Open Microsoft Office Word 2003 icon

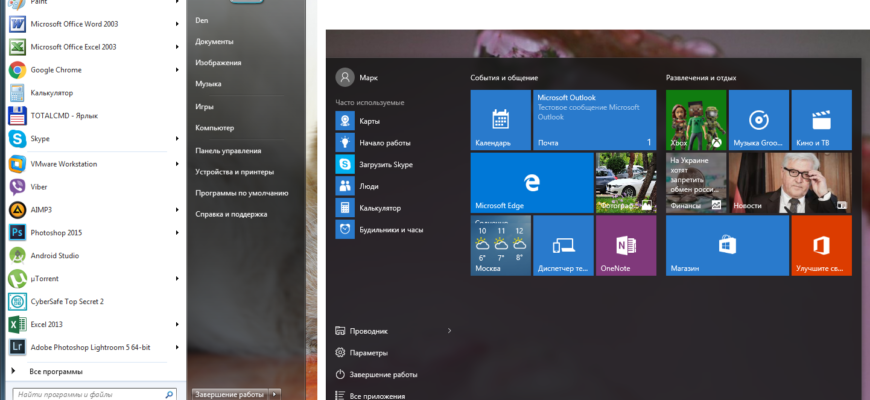(17, 24)
